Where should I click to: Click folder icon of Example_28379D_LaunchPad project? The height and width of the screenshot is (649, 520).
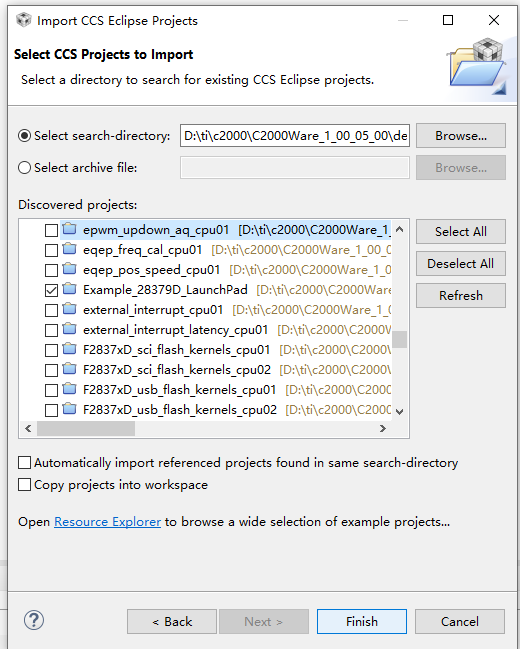tap(70, 288)
